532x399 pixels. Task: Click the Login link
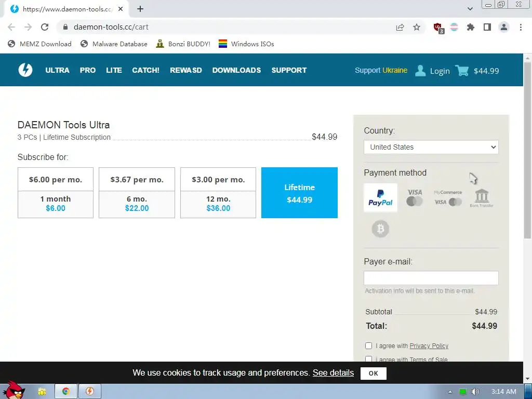tap(440, 71)
